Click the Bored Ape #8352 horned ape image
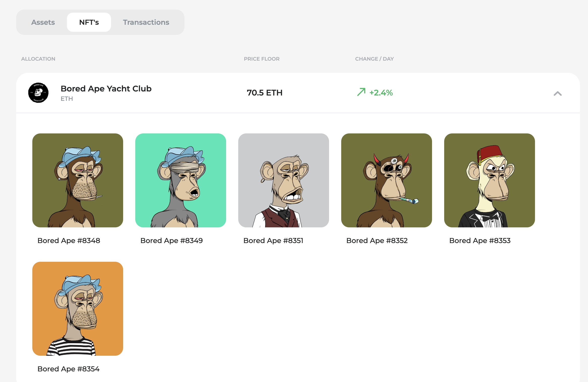Viewport: 588px width, 382px height. point(387,180)
